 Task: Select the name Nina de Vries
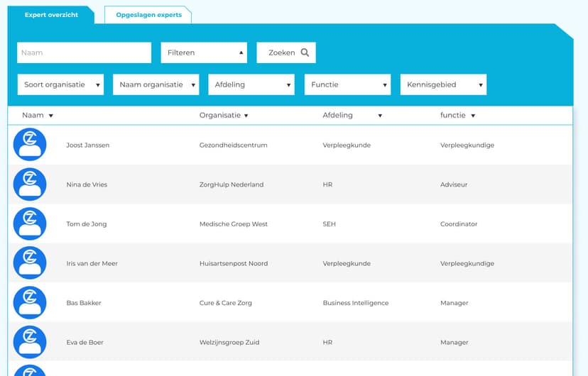click(x=87, y=184)
